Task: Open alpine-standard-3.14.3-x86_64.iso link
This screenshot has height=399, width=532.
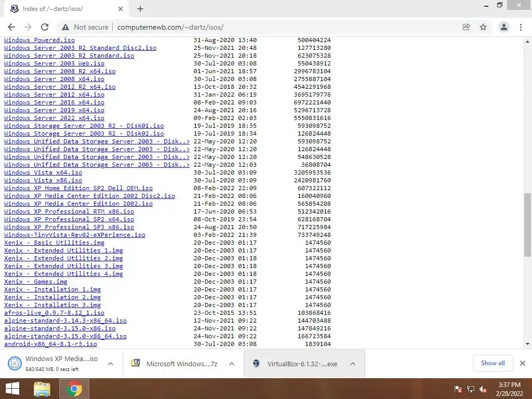Action: coord(65,321)
